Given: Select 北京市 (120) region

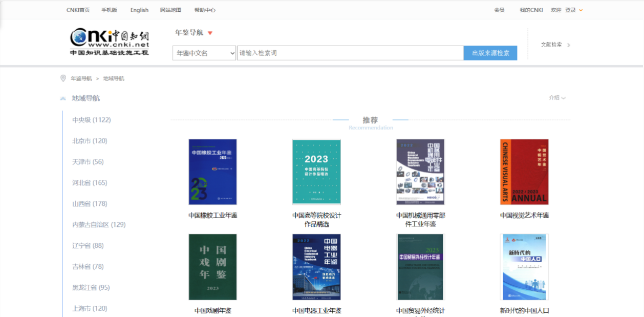Looking at the screenshot, I should (90, 141).
